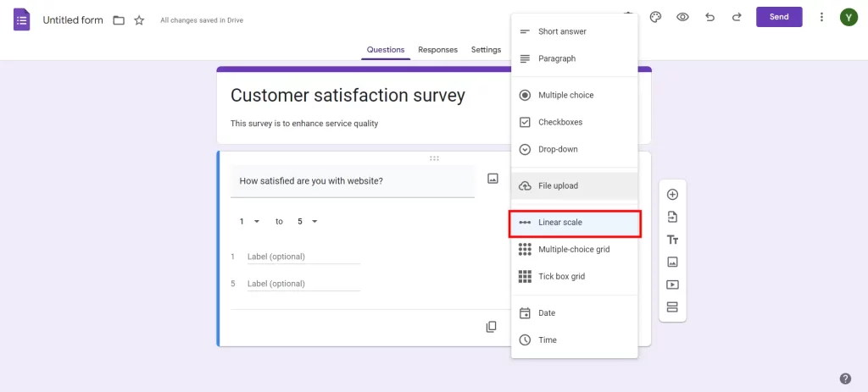Click the undo arrow icon
The width and height of the screenshot is (868, 392).
coord(710,17)
